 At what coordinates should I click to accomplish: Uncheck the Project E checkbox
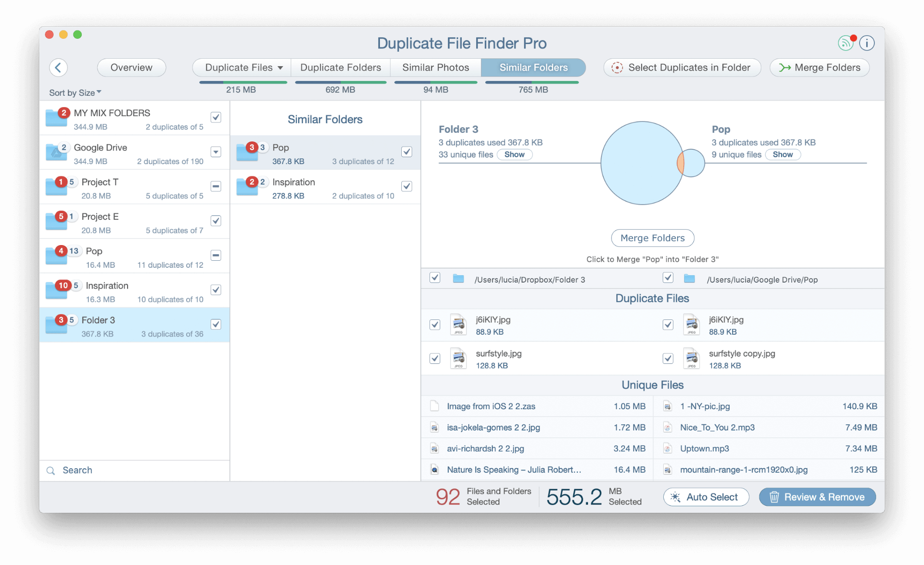tap(216, 221)
